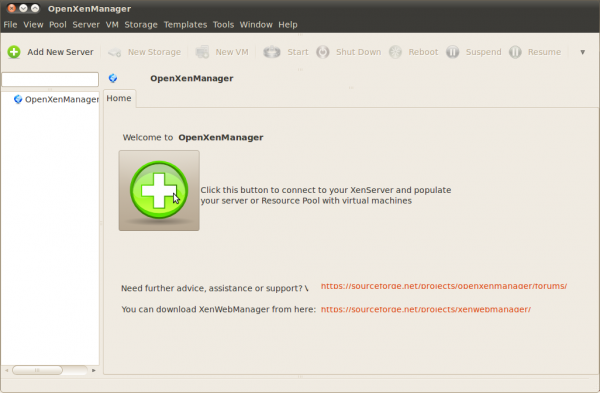600x393 pixels.
Task: Click the horizontal scrollbar thumb in tree panel
Action: click(37, 370)
